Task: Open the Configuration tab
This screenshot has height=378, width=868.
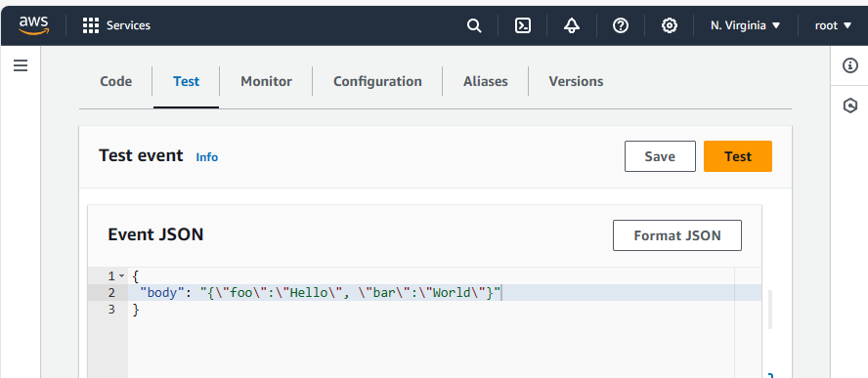Action: pos(377,81)
